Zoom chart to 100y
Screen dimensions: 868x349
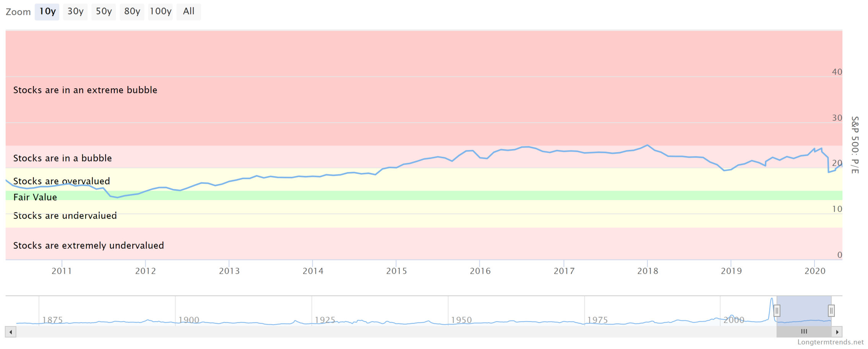(x=160, y=11)
